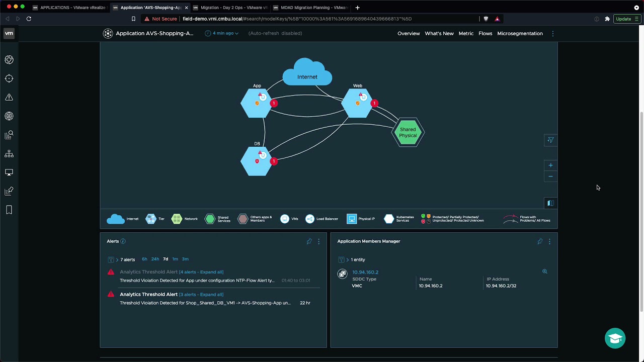Open the Alerts triangle icon in sidebar
644x362 pixels.
tap(9, 97)
